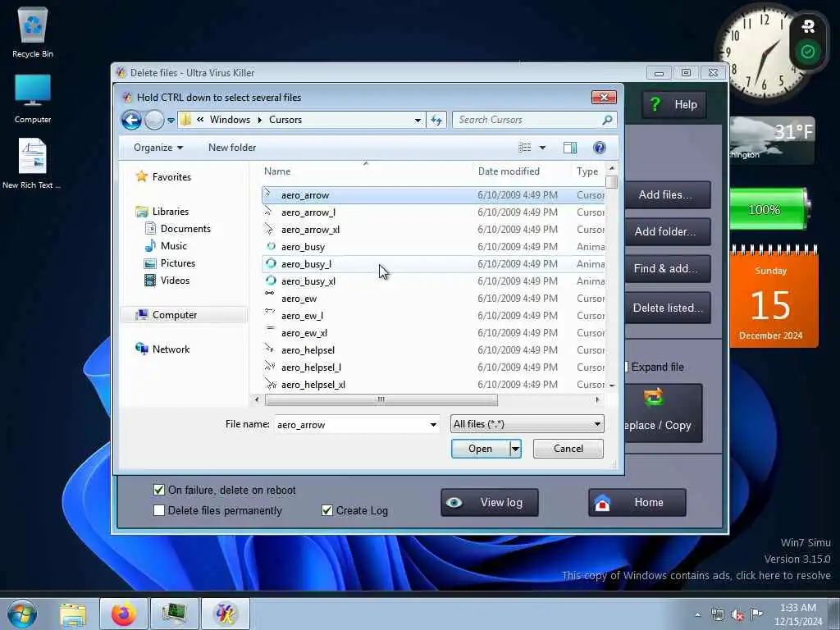This screenshot has width=840, height=630.
Task: Open the Windows Start orb
Action: 22,614
